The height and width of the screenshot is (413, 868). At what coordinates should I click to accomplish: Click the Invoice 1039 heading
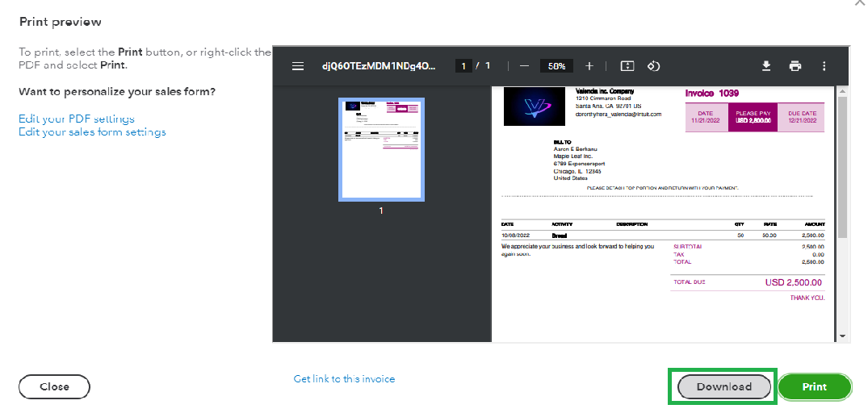pos(712,94)
